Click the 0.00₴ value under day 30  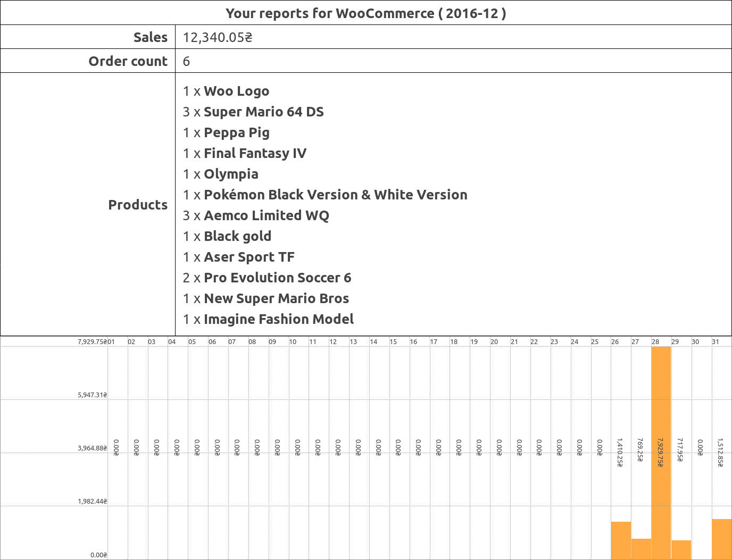pyautogui.click(x=701, y=447)
